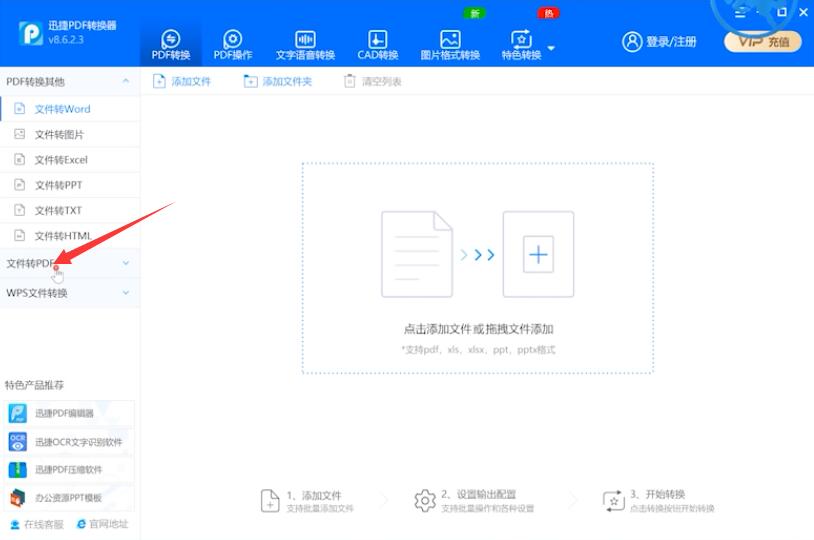
Task: Click the add-file plus icon in drop area
Action: pos(538,254)
